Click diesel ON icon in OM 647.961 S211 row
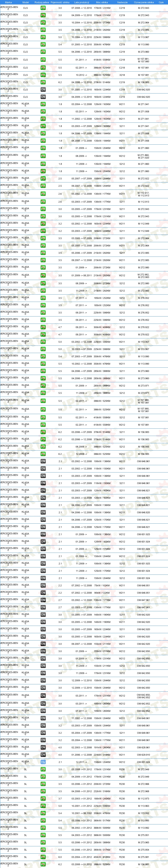This screenshot has width=168, height=868. [x=43, y=608]
